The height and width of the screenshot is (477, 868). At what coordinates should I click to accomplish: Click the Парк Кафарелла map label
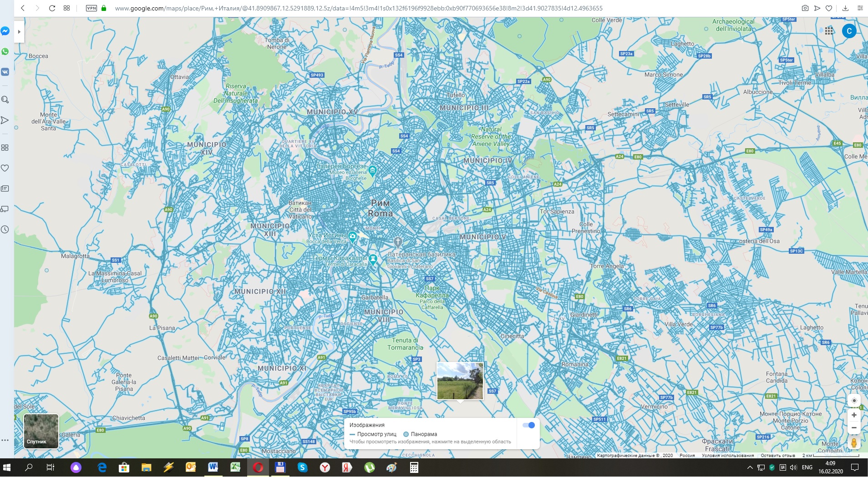[x=432, y=291]
